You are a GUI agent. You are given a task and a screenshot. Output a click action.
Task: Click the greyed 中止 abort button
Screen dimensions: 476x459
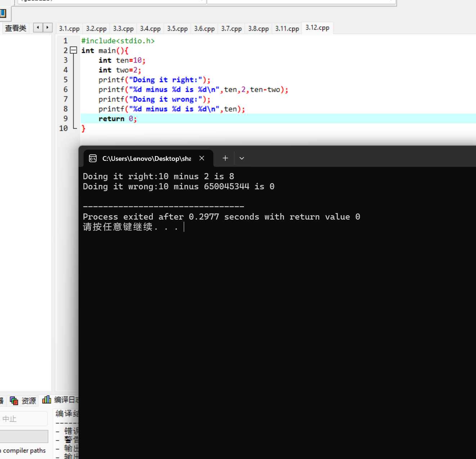[23, 419]
